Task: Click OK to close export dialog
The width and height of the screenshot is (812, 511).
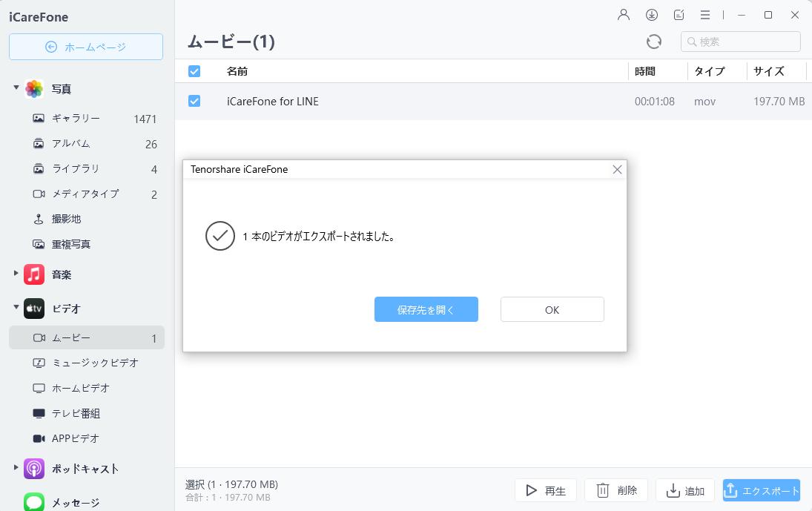Action: pyautogui.click(x=552, y=309)
